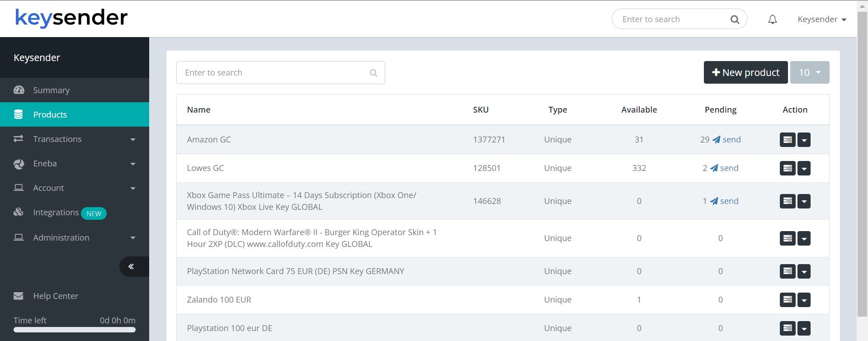Viewport: 868px width, 341px height.
Task: Click the Summary dashboard icon
Action: [19, 90]
